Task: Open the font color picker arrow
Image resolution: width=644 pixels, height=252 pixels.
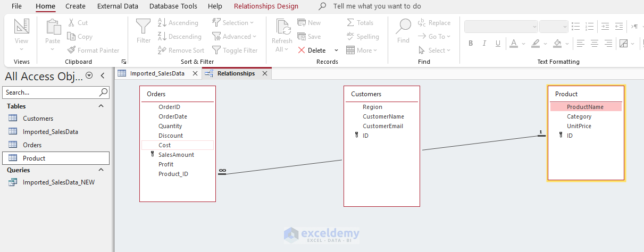Action: pyautogui.click(x=523, y=44)
